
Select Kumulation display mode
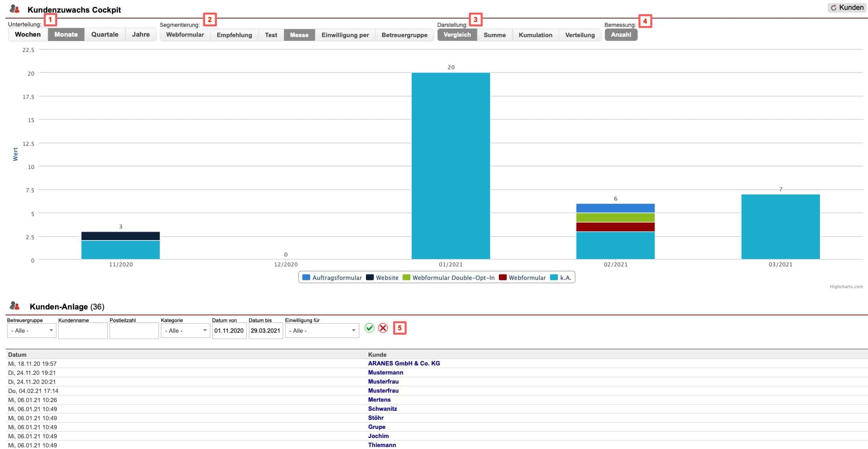pyautogui.click(x=535, y=35)
